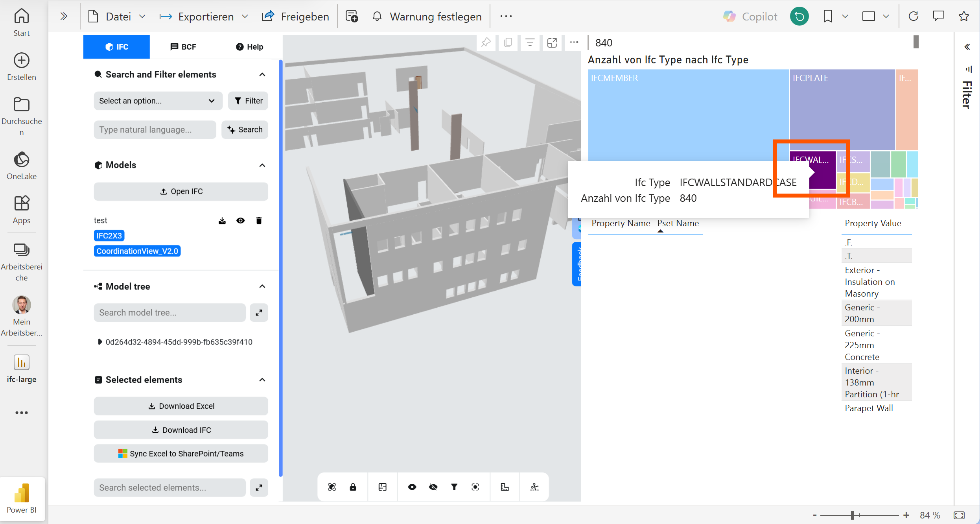
Task: Click Download Excel button
Action: (181, 406)
